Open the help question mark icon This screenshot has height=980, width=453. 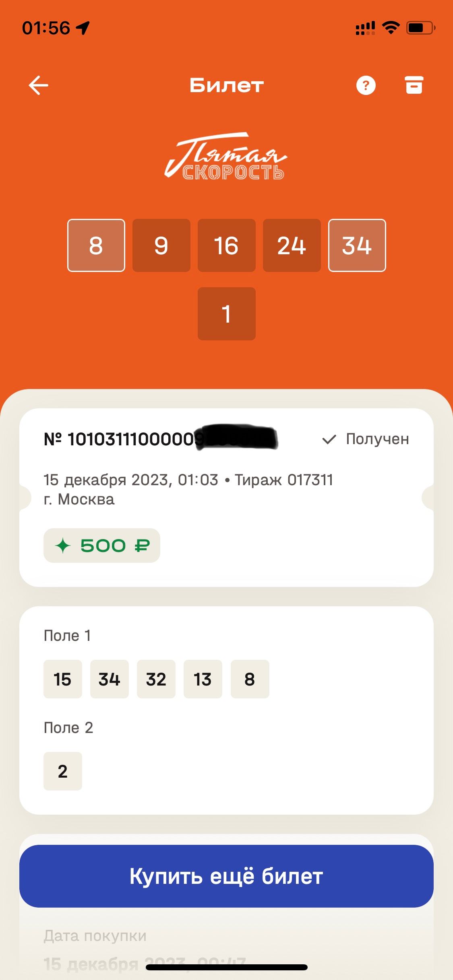(366, 85)
